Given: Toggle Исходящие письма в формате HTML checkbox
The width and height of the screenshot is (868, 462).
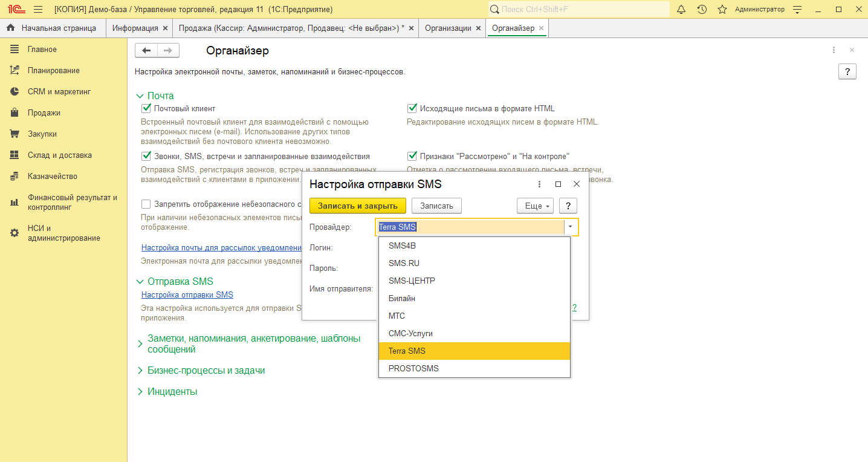Looking at the screenshot, I should [412, 109].
